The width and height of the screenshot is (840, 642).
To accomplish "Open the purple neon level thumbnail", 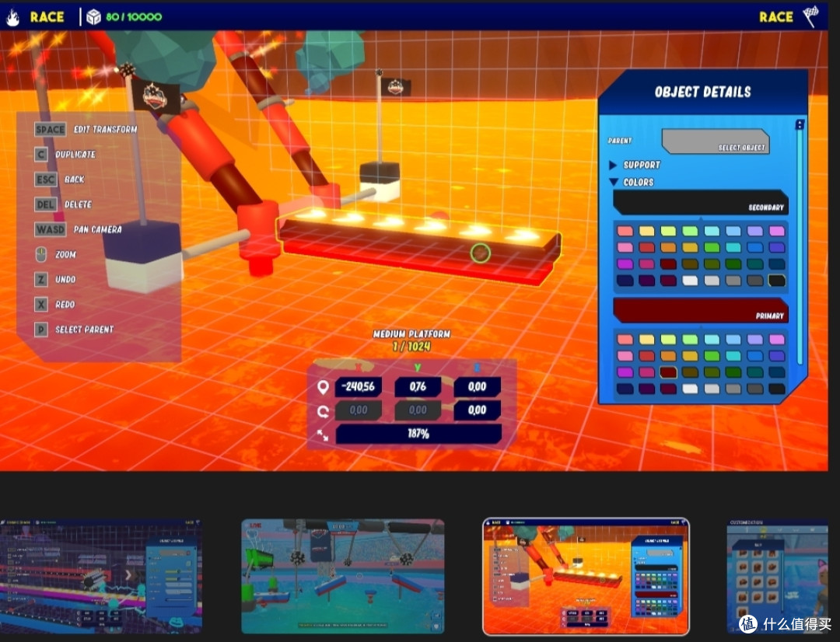I will coord(101,576).
